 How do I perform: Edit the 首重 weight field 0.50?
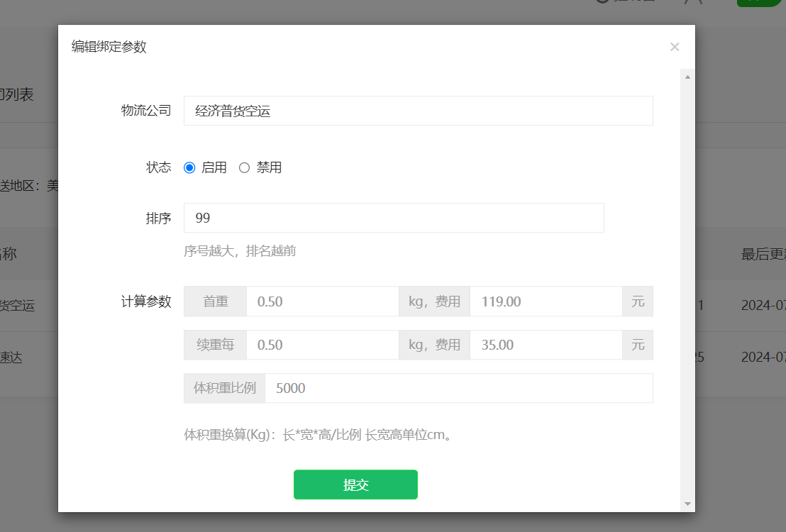(x=322, y=301)
